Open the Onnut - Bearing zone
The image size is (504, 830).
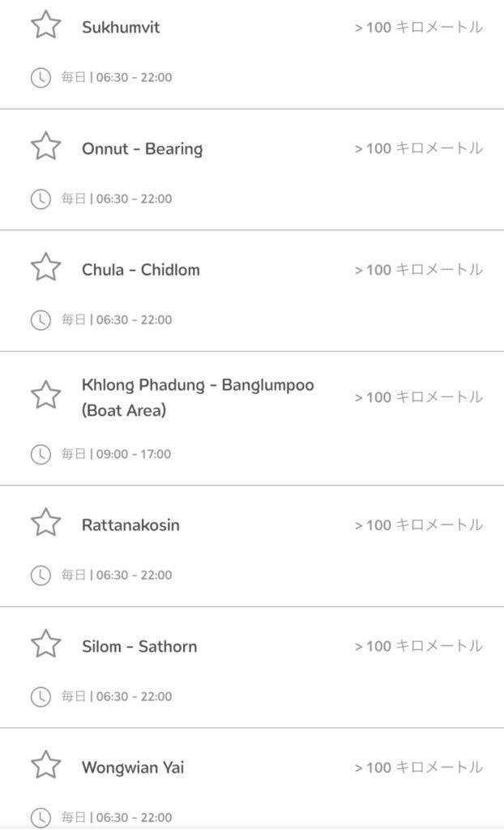[142, 149]
